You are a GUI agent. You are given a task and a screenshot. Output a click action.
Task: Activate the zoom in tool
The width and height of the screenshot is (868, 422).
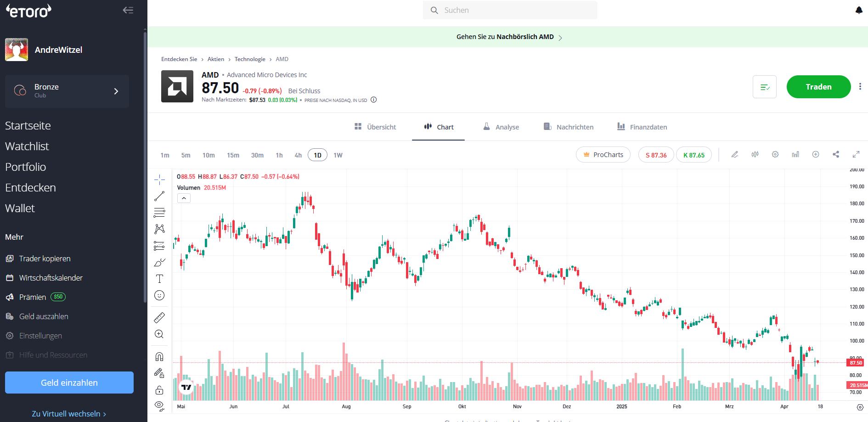[x=159, y=334]
